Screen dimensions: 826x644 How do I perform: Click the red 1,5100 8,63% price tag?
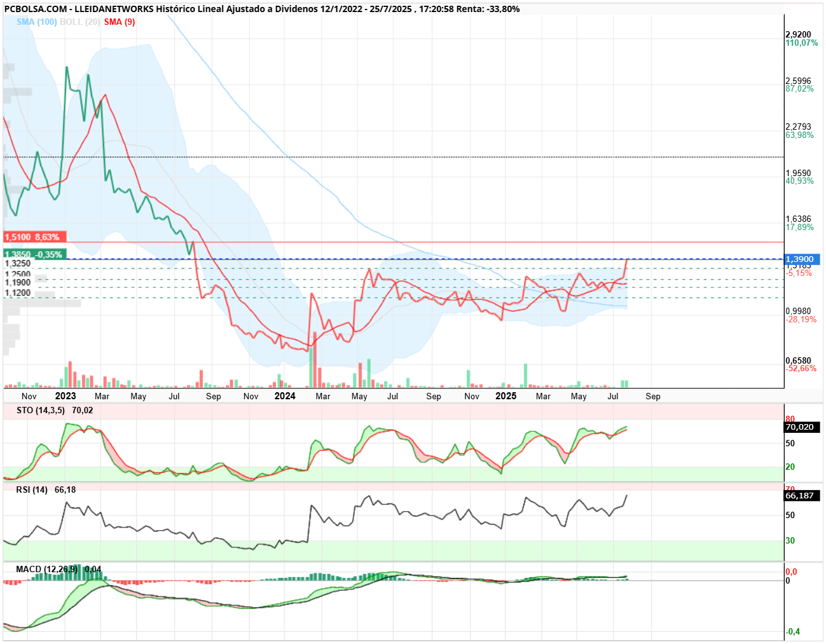[35, 237]
